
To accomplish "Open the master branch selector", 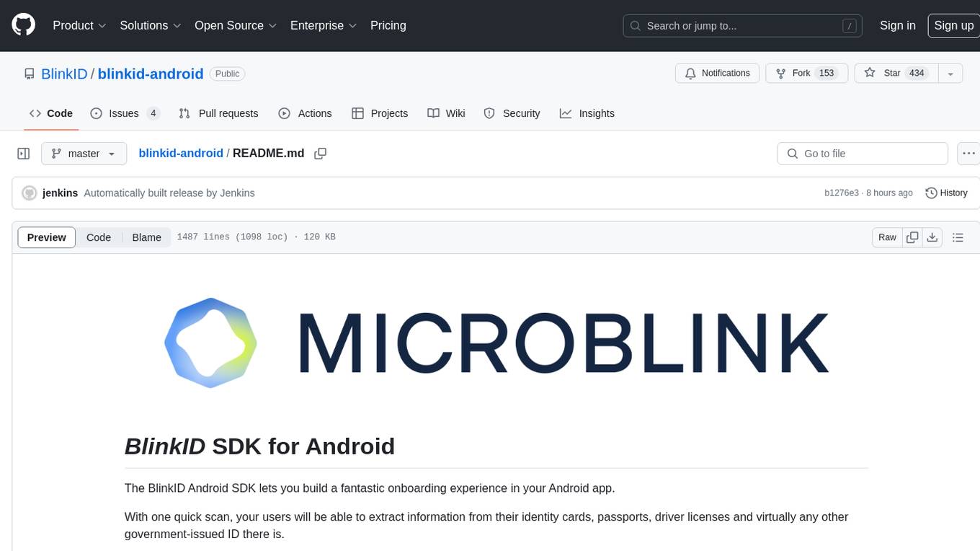I will tap(84, 154).
